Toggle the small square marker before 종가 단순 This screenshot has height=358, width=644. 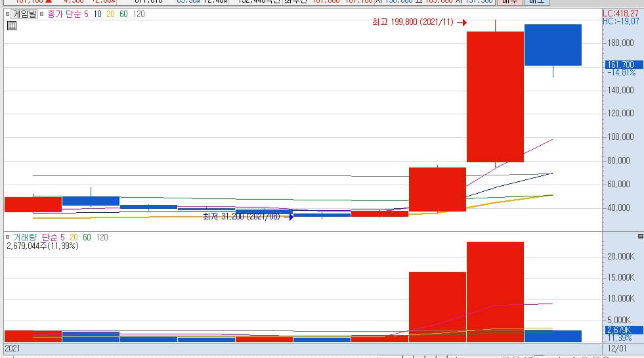coord(41,14)
